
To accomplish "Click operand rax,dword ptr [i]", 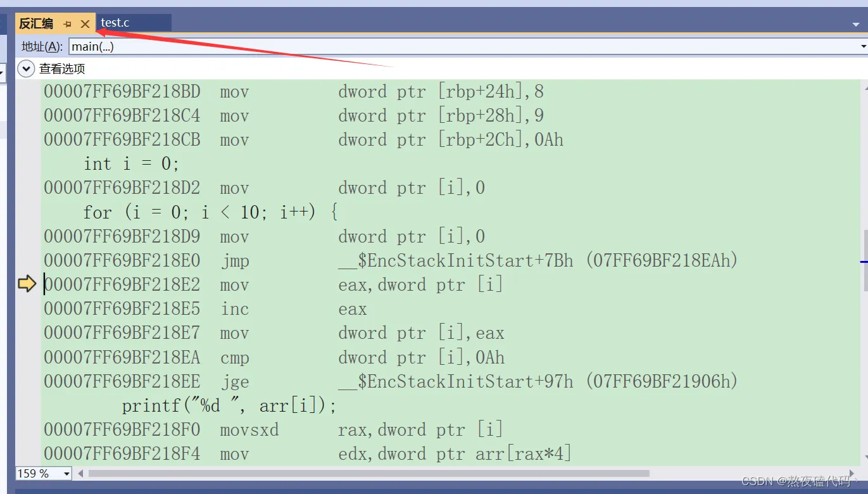I will coord(421,430).
